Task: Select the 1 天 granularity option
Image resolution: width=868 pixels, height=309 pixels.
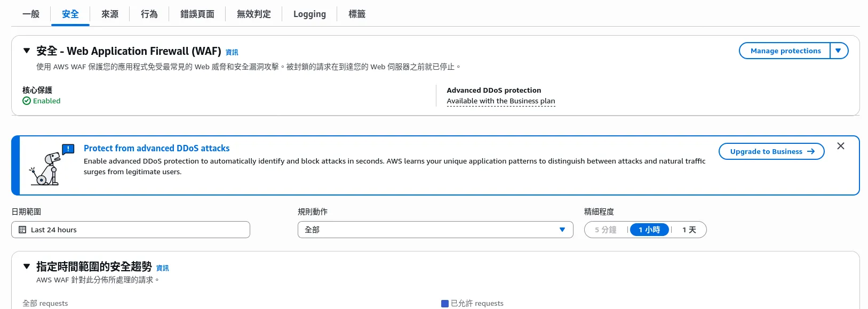Action: tap(689, 230)
